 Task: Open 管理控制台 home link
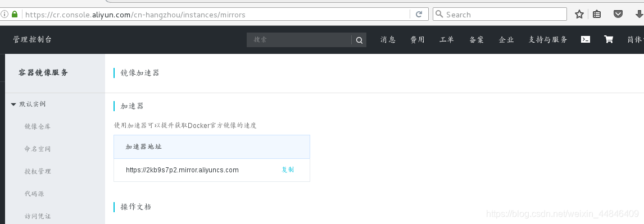(33, 39)
